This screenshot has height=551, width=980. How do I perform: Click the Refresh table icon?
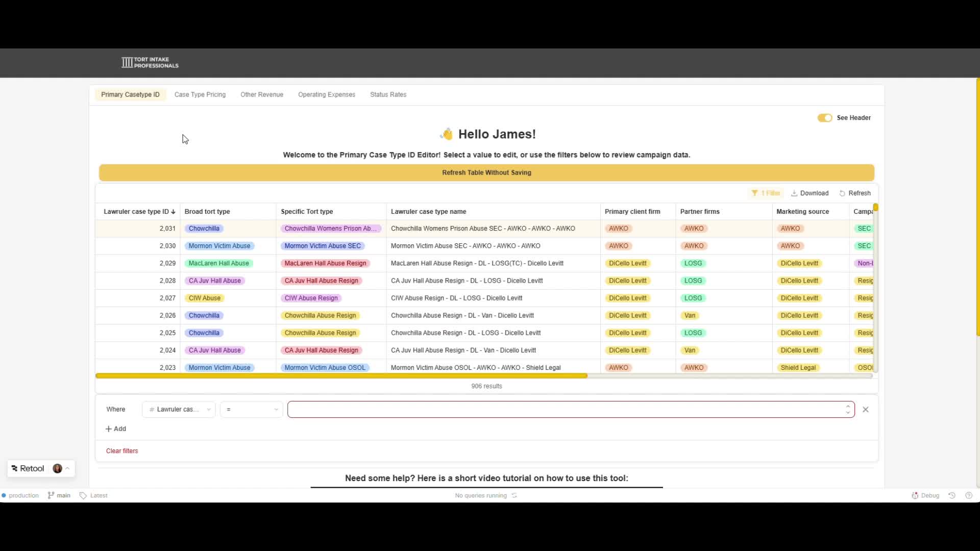pos(842,193)
